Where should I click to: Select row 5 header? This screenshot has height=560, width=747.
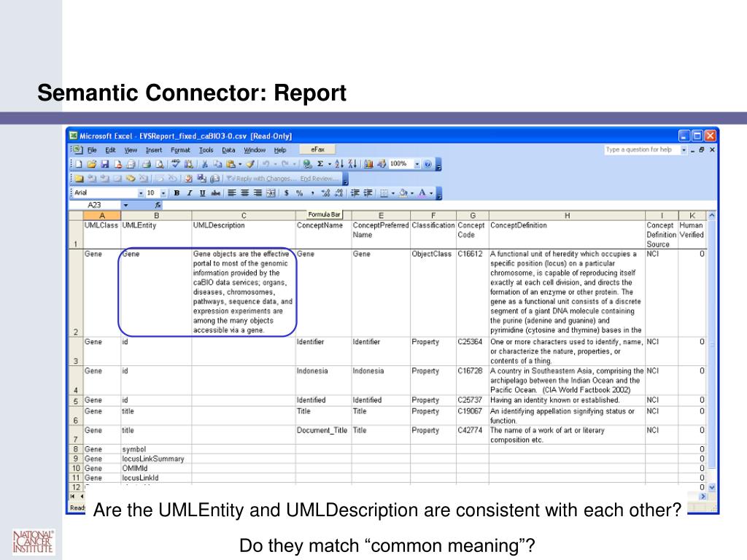[x=76, y=400]
